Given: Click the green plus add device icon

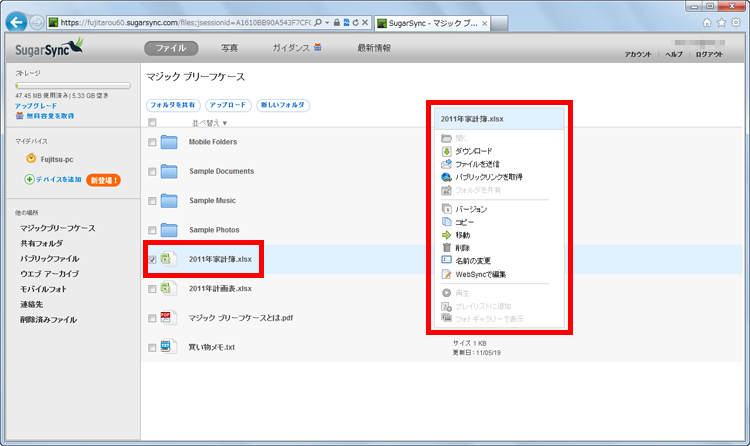Looking at the screenshot, I should tap(29, 179).
